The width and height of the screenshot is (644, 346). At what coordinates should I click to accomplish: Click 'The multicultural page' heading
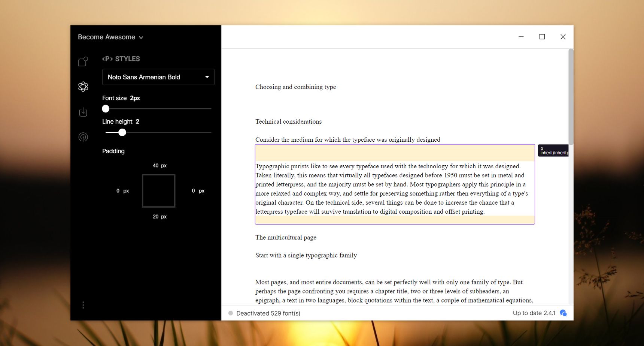286,237
